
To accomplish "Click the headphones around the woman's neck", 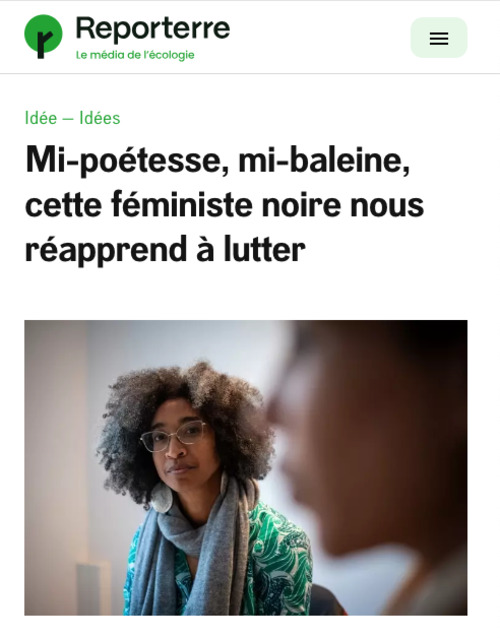I will click(x=162, y=498).
